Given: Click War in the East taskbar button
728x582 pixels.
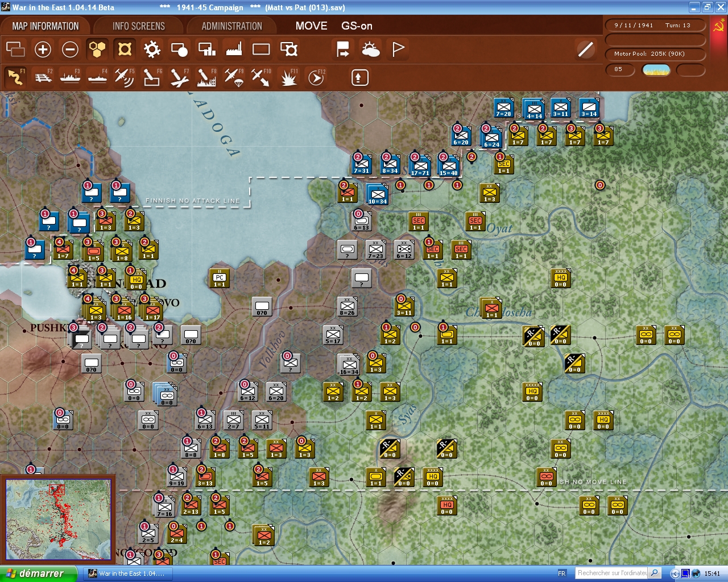Looking at the screenshot, I should point(128,573).
